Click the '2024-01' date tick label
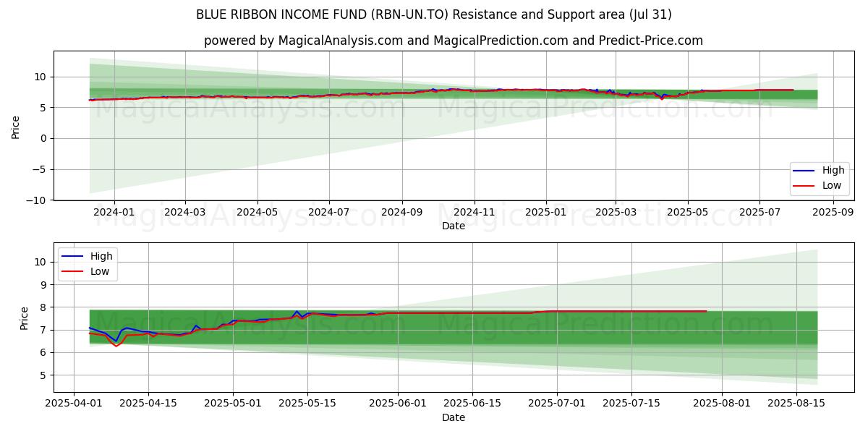868x434 pixels. pyautogui.click(x=114, y=212)
